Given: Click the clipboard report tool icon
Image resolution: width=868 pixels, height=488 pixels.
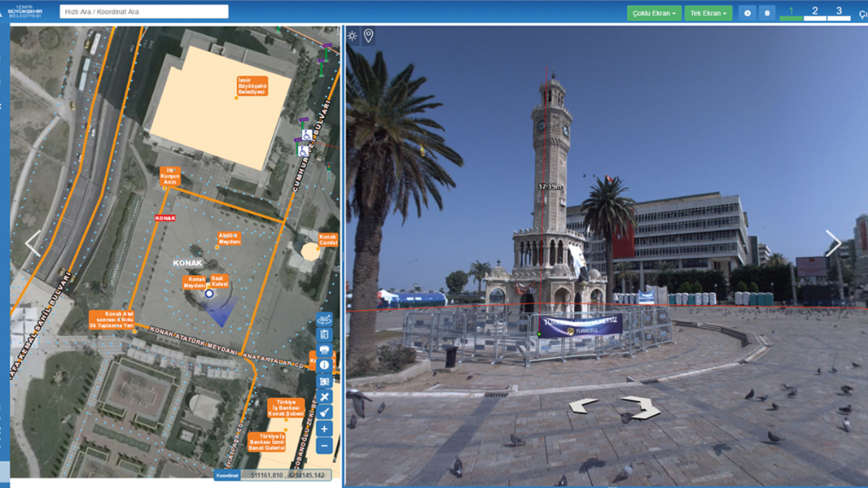Looking at the screenshot, I should click(324, 334).
